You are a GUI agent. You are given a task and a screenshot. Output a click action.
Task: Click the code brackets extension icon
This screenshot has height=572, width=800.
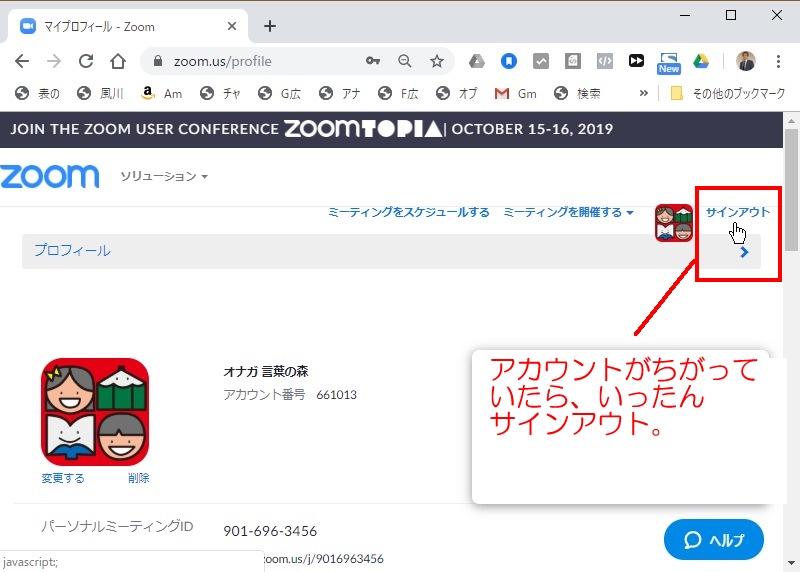pyautogui.click(x=605, y=61)
